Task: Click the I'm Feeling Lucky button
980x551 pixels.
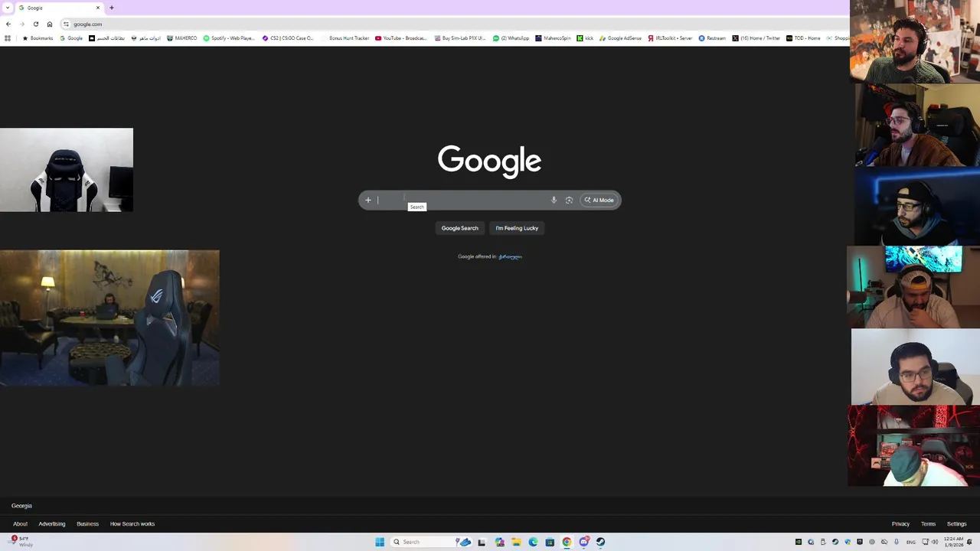Action: tap(517, 228)
